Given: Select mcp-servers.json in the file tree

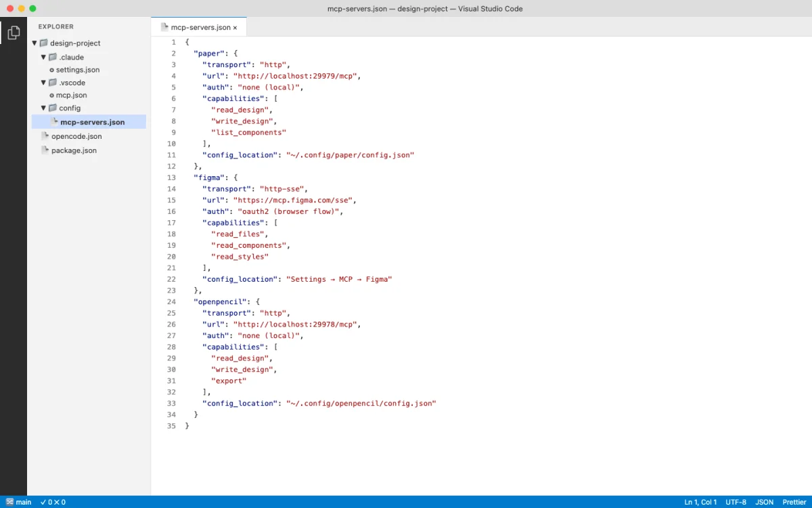Looking at the screenshot, I should click(x=89, y=122).
